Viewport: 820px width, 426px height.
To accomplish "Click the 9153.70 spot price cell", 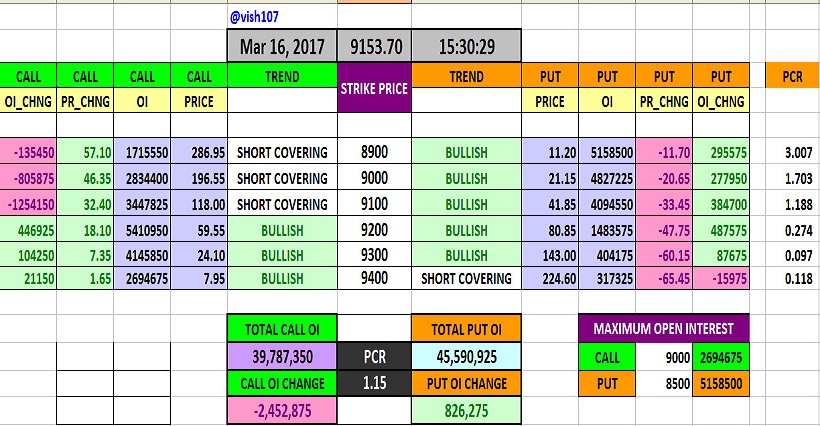I will 374,46.
